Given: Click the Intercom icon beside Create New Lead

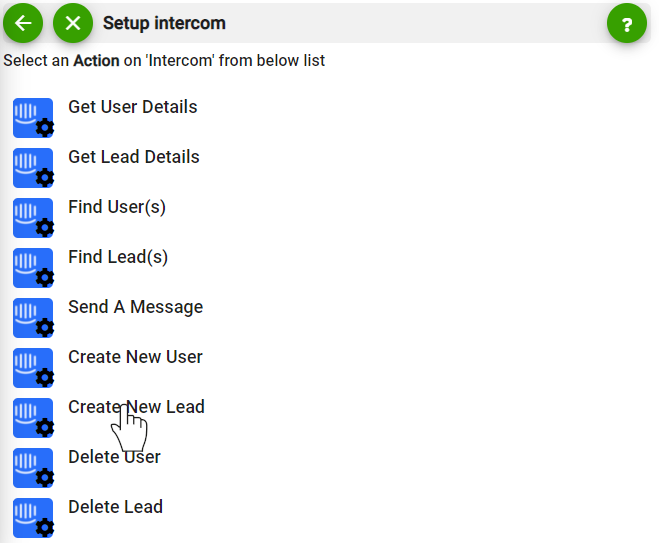Looking at the screenshot, I should pyautogui.click(x=33, y=418).
